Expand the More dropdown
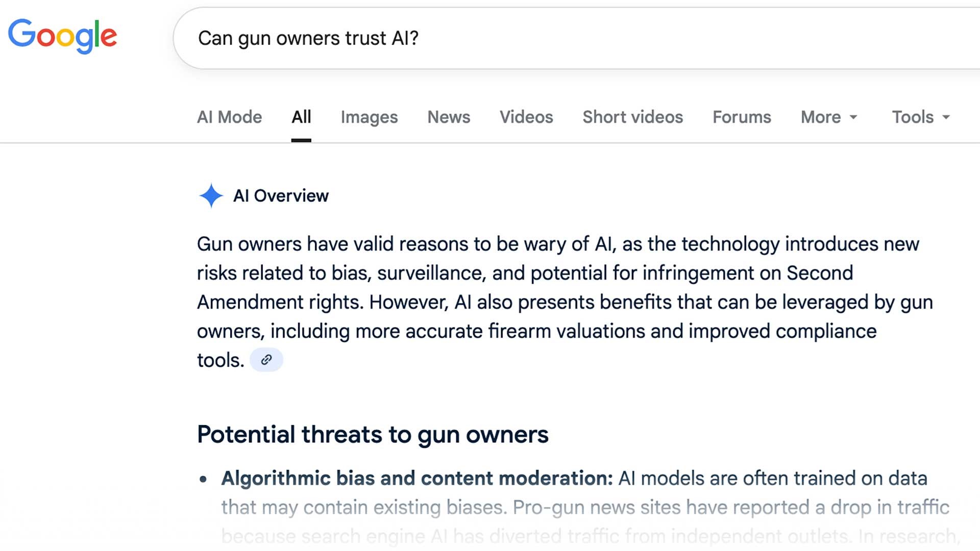Viewport: 980px width, 551px height. (x=829, y=117)
